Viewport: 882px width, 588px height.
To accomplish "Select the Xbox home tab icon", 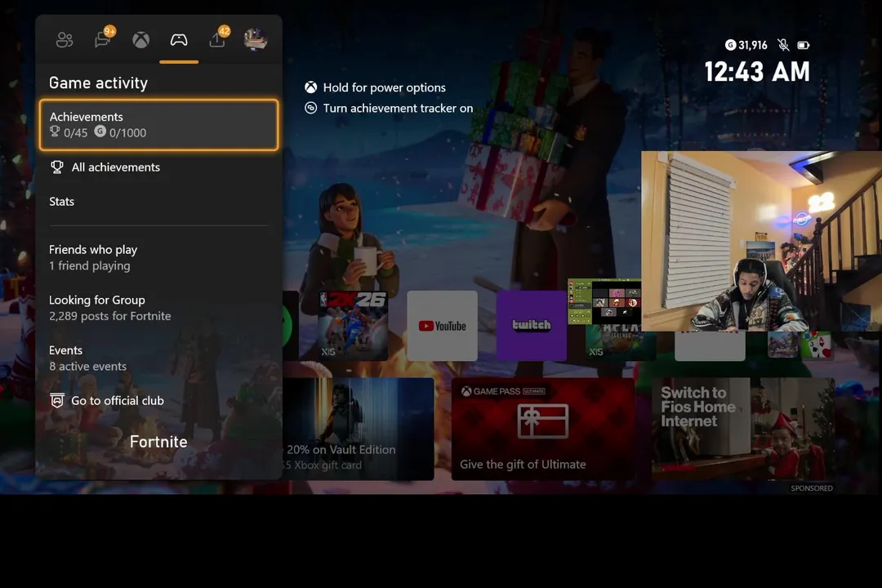I will click(x=140, y=40).
